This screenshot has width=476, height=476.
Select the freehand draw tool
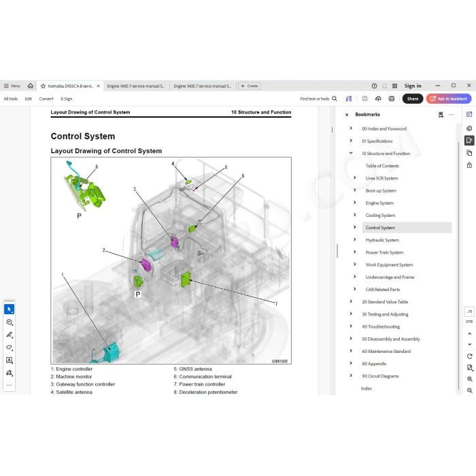[x=9, y=347]
